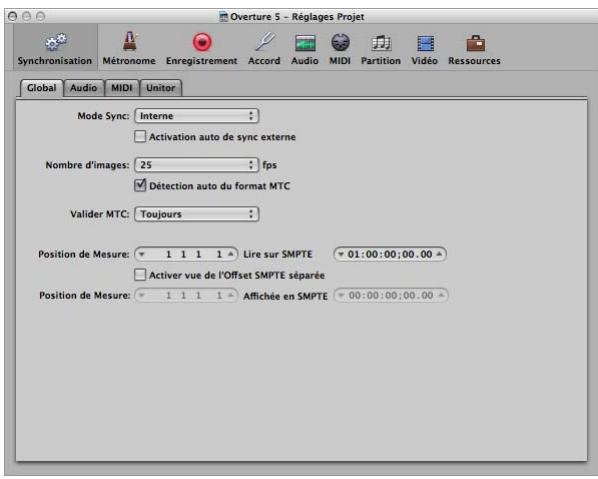Image resolution: width=598 pixels, height=479 pixels.
Task: Open the Métronome settings pane
Action: [x=129, y=49]
